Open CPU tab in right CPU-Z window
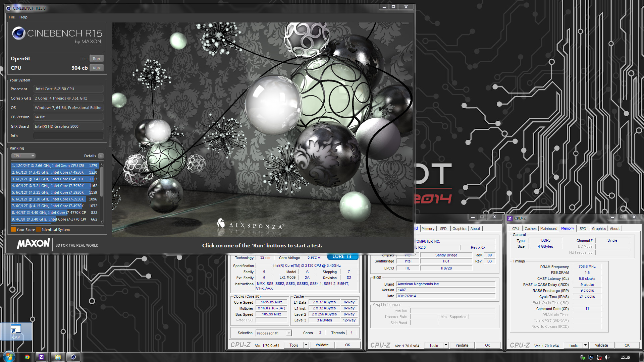Screen dimensions: 644x362 pyautogui.click(x=516, y=229)
